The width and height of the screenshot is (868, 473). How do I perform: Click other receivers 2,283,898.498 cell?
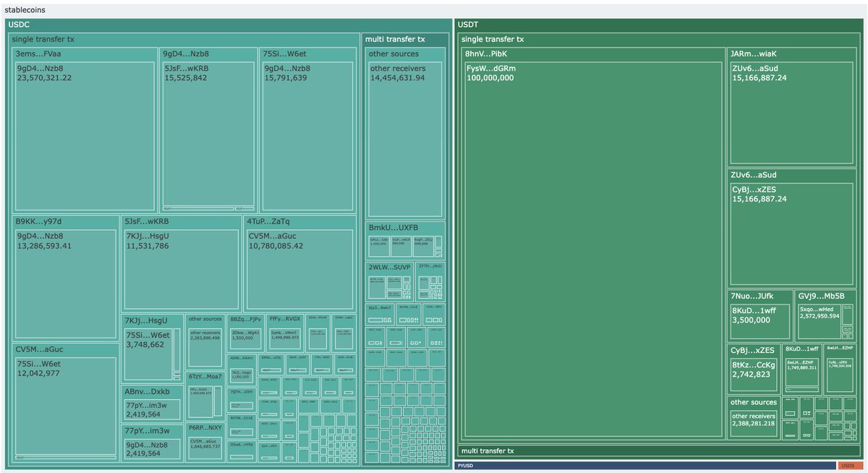click(206, 347)
